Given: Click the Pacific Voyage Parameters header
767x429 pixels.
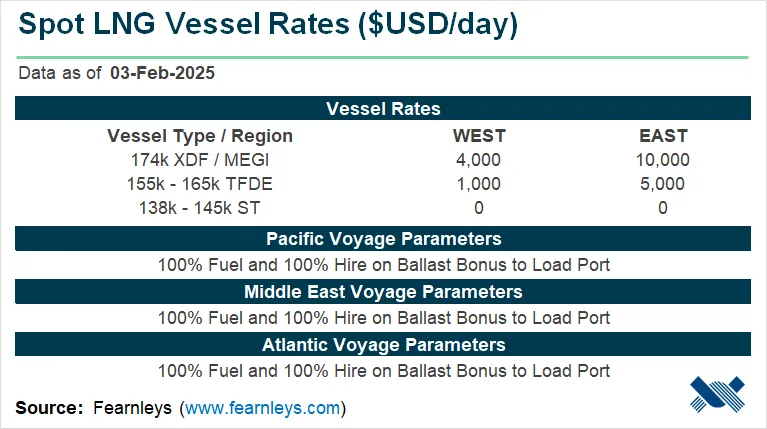Looking at the screenshot, I should (383, 239).
